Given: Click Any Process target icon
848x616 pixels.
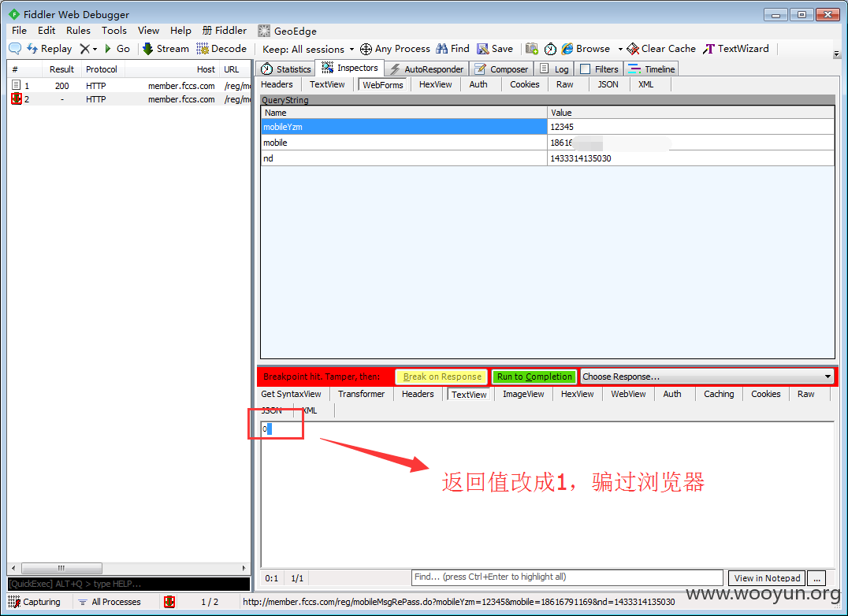Looking at the screenshot, I should (366, 49).
